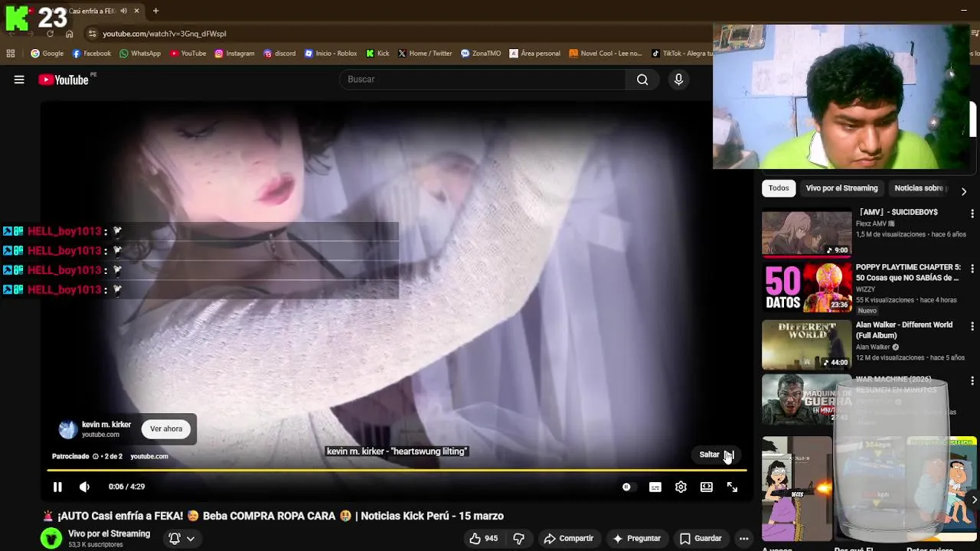The image size is (980, 551).
Task: Select Vivo por el Streaming filter chip
Action: point(841,188)
